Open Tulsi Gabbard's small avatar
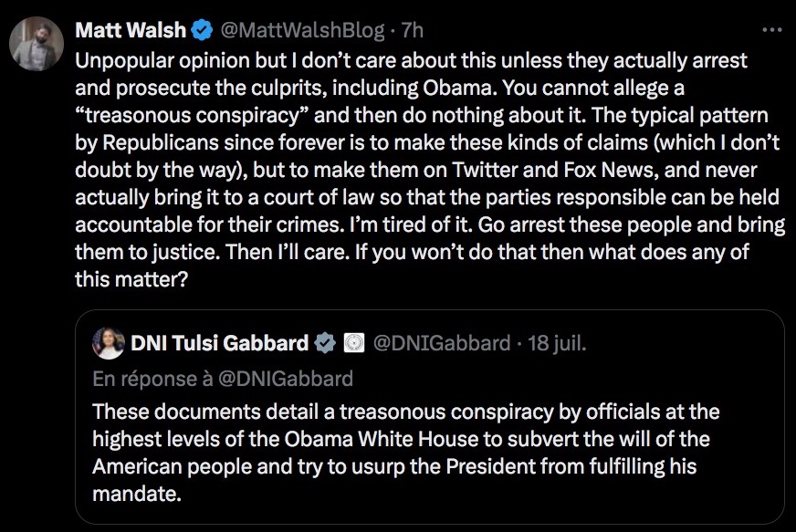The image size is (796, 532). [108, 343]
